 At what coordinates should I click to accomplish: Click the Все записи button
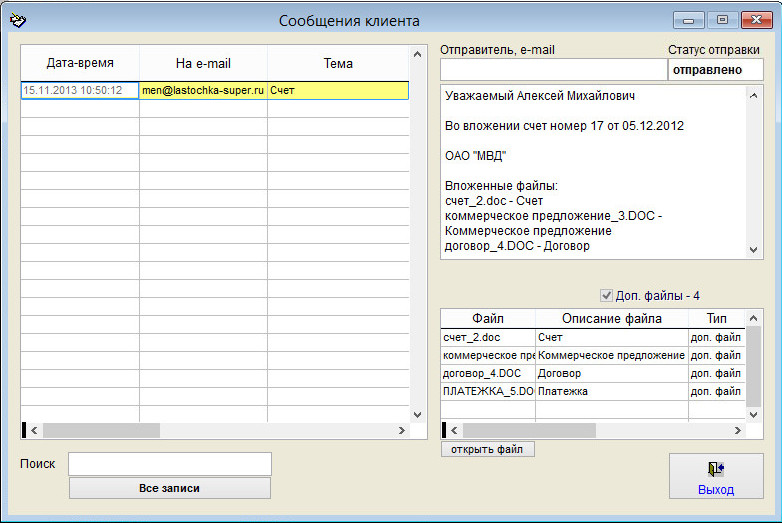click(169, 488)
